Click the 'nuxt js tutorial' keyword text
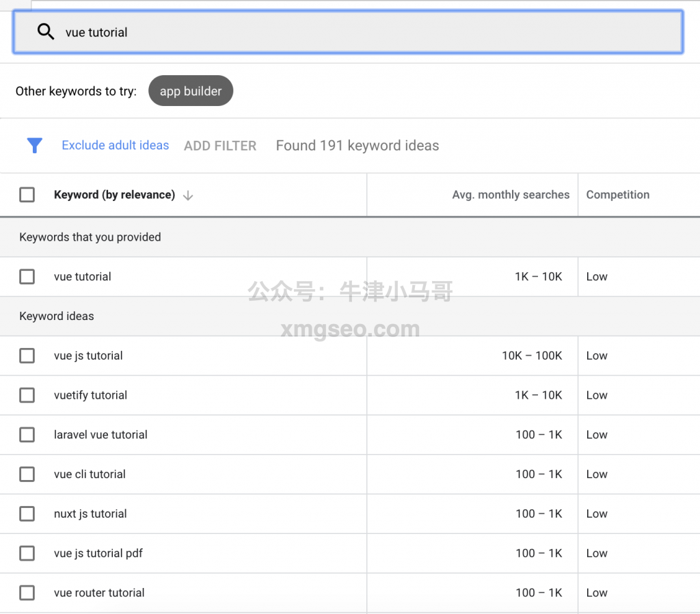The image size is (700, 614). pos(90,513)
